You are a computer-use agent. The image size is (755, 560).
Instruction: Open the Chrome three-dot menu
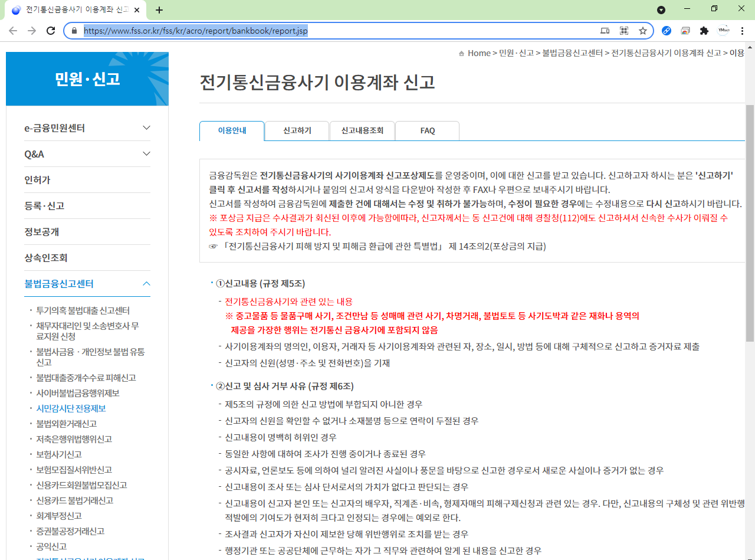click(742, 31)
